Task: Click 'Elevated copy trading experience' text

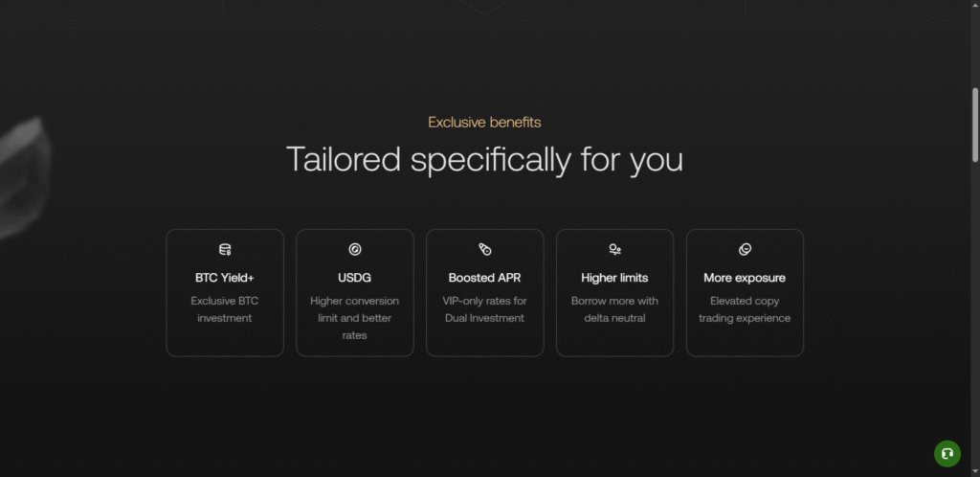Action: [745, 309]
